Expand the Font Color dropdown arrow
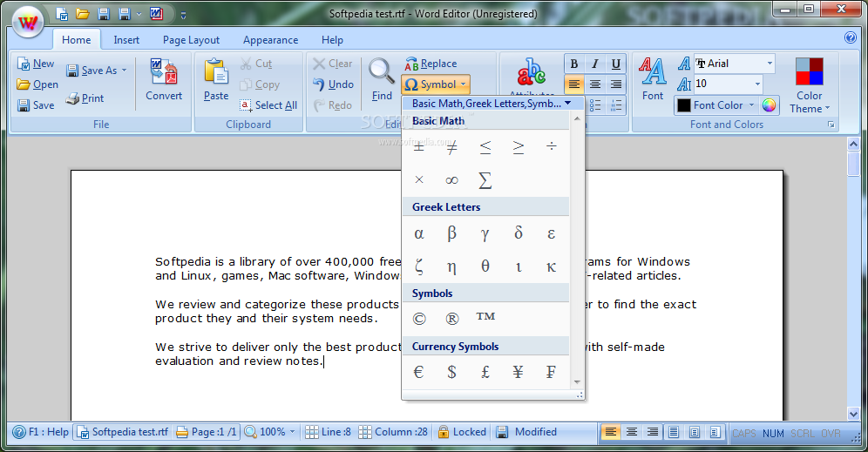 click(751, 105)
